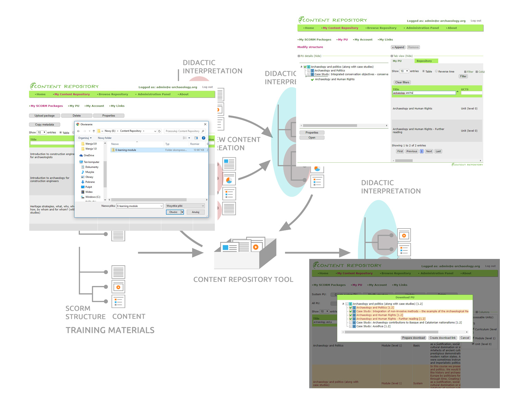
Task: Change view layout icon in file dialog
Action: [185, 138]
